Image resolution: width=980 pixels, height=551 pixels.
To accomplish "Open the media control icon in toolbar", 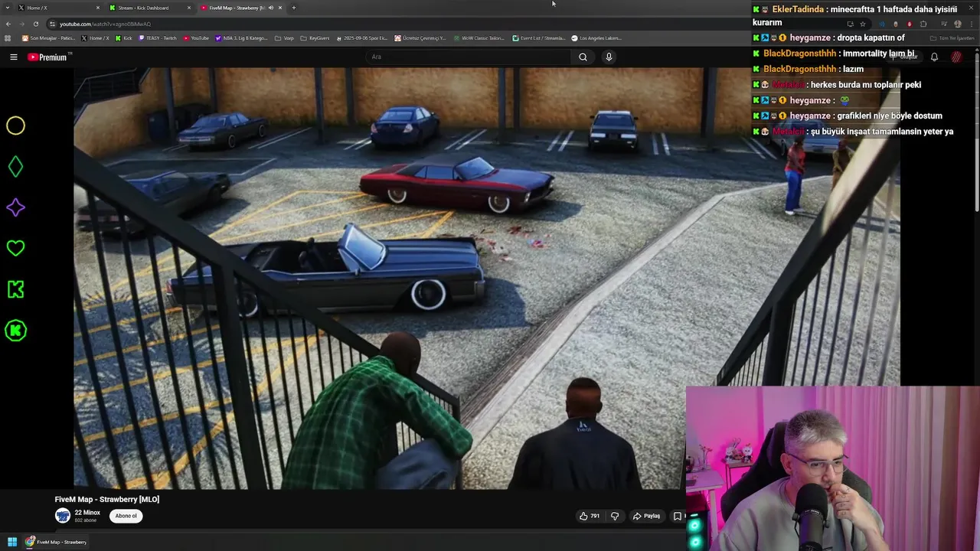I will pos(944,24).
